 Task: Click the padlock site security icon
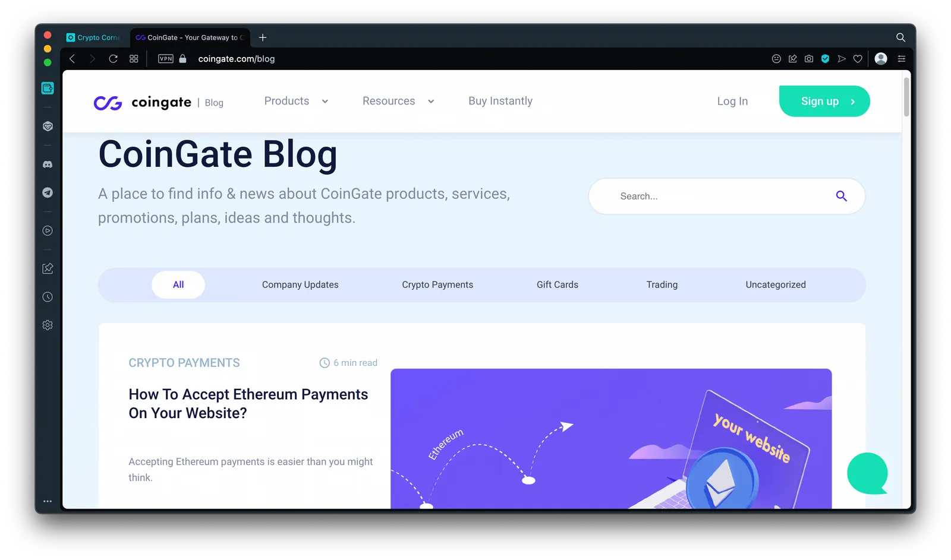(183, 59)
